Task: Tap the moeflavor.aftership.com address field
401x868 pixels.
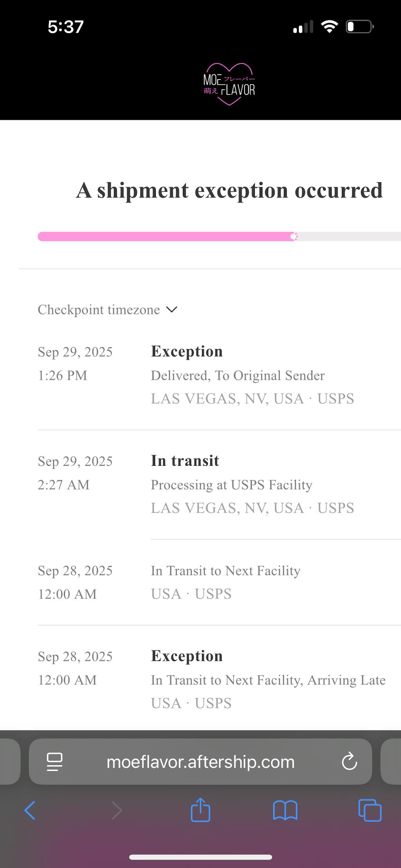Action: (200, 762)
